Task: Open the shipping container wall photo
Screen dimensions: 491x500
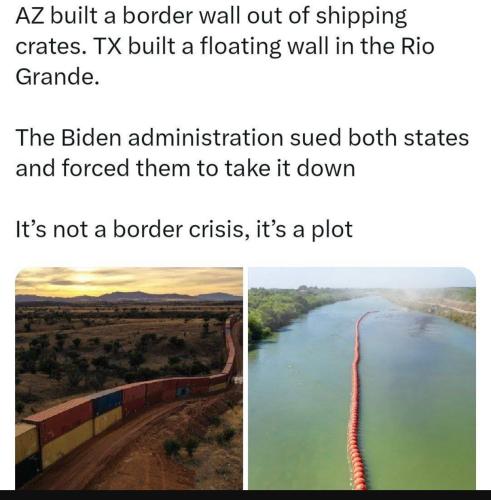Action: (129, 378)
